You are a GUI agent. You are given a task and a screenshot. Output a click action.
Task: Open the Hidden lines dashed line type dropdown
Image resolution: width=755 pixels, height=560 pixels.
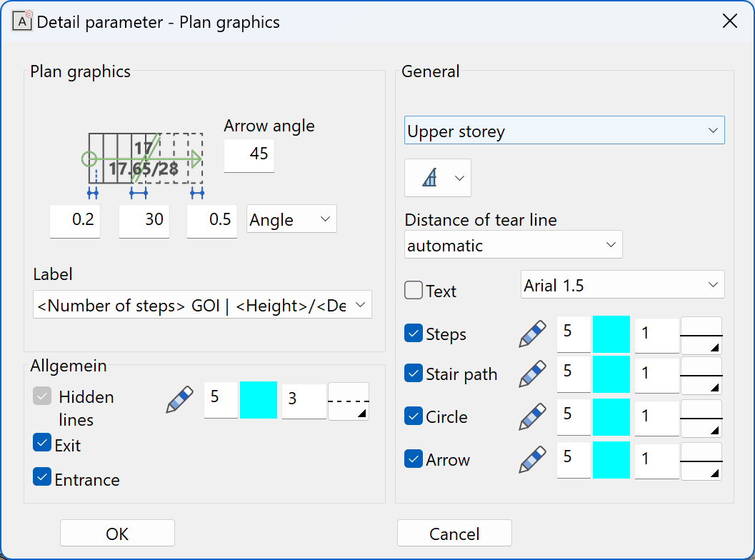click(349, 401)
